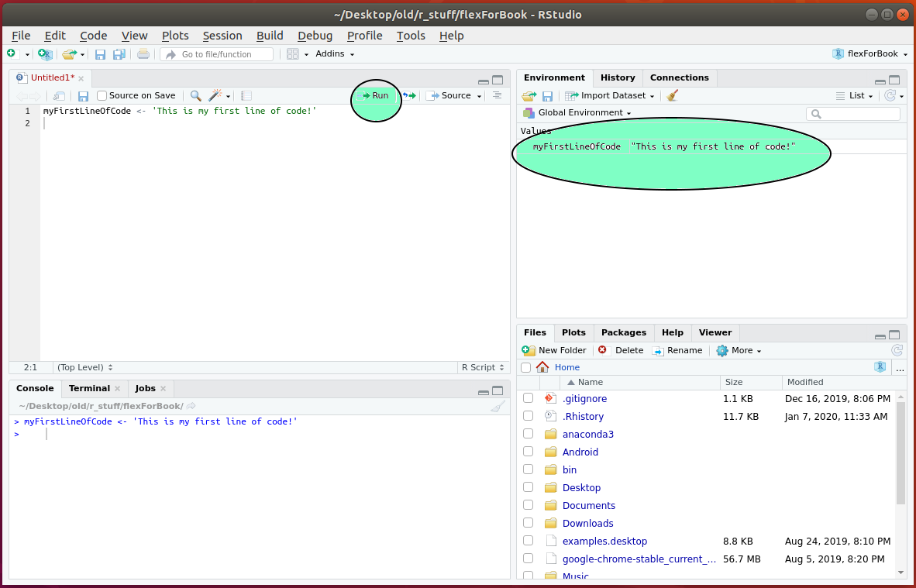Tick the checkbox beside the Desktop folder
916x588 pixels.
click(x=528, y=487)
